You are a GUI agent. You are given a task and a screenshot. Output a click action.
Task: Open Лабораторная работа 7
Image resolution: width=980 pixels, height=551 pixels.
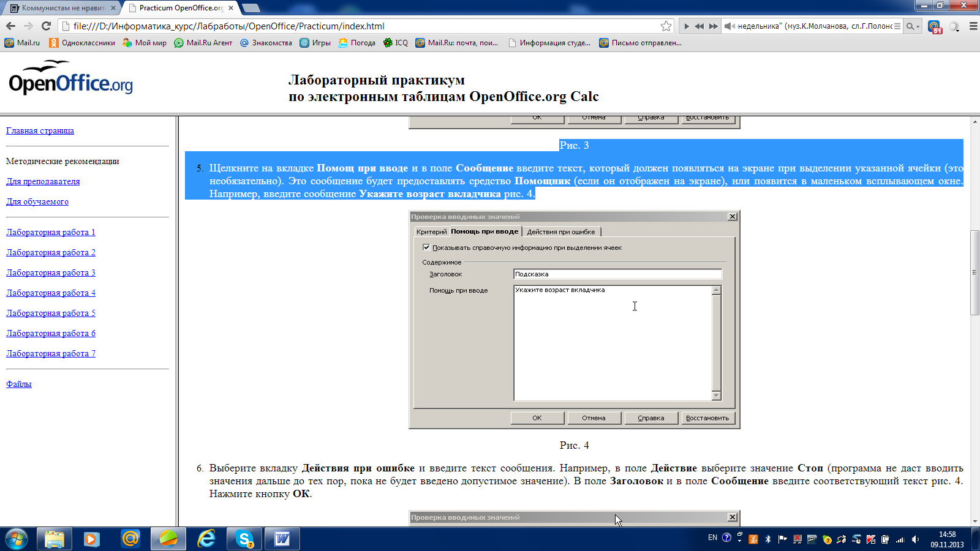coord(51,353)
